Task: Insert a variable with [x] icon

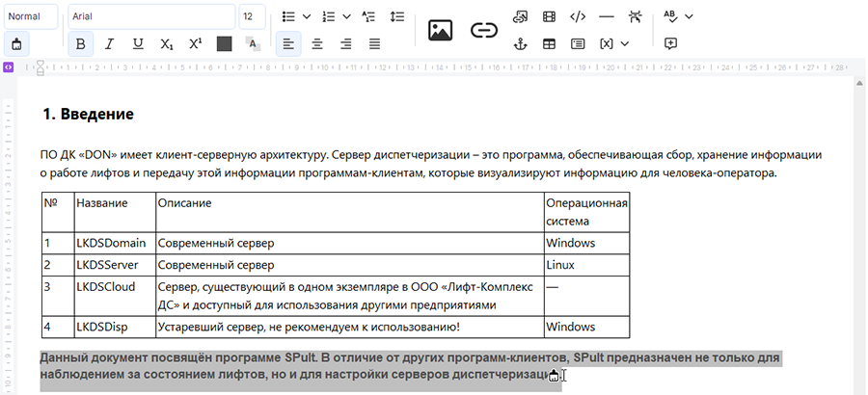Action: coord(607,43)
